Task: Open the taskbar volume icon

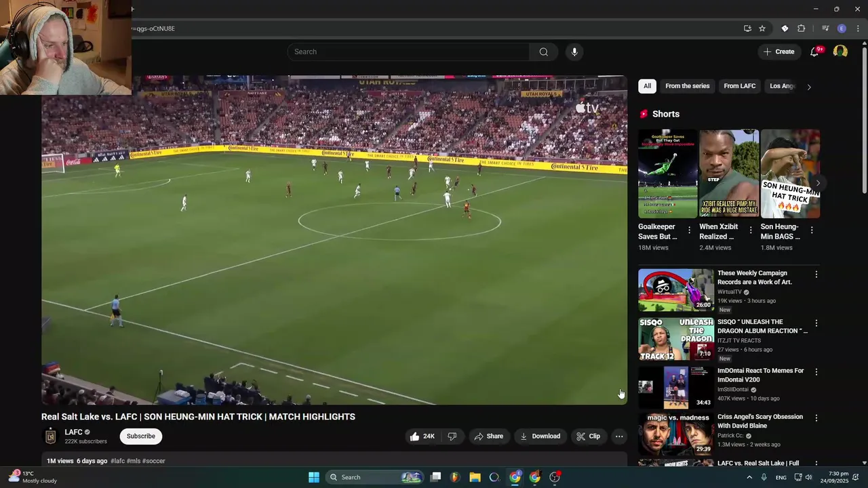Action: tap(808, 477)
